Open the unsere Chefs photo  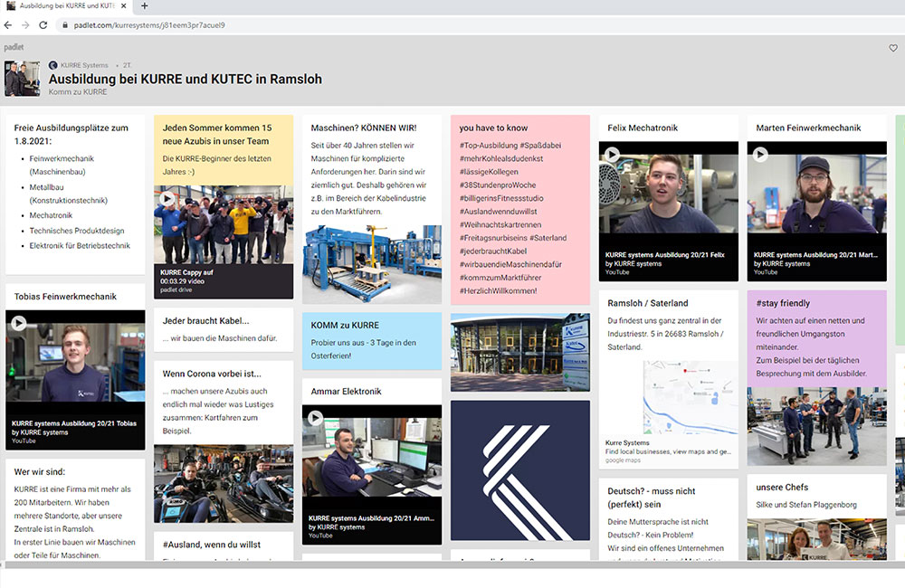pos(816,539)
